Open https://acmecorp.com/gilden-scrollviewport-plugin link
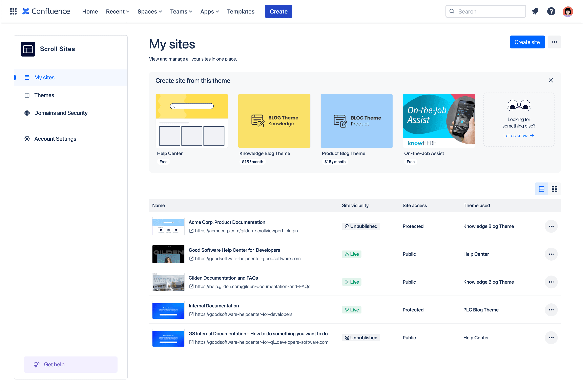The image size is (584, 392). [246, 231]
